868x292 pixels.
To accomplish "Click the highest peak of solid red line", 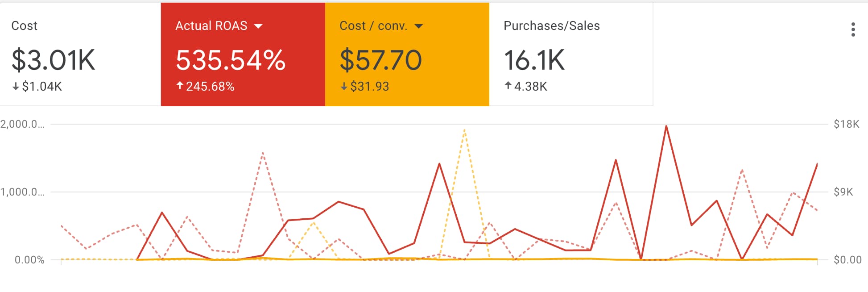I will [x=666, y=127].
